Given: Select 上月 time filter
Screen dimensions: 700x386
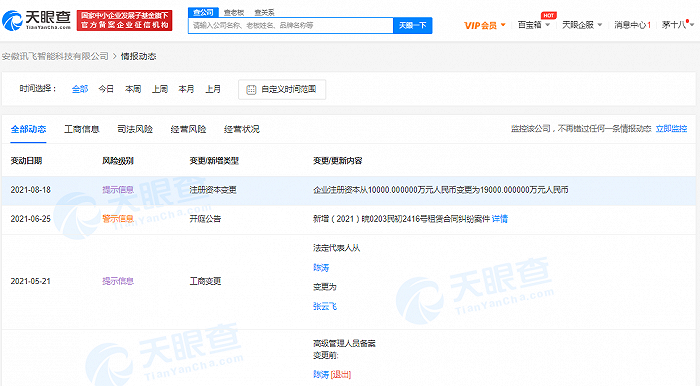Looking at the screenshot, I should (213, 89).
